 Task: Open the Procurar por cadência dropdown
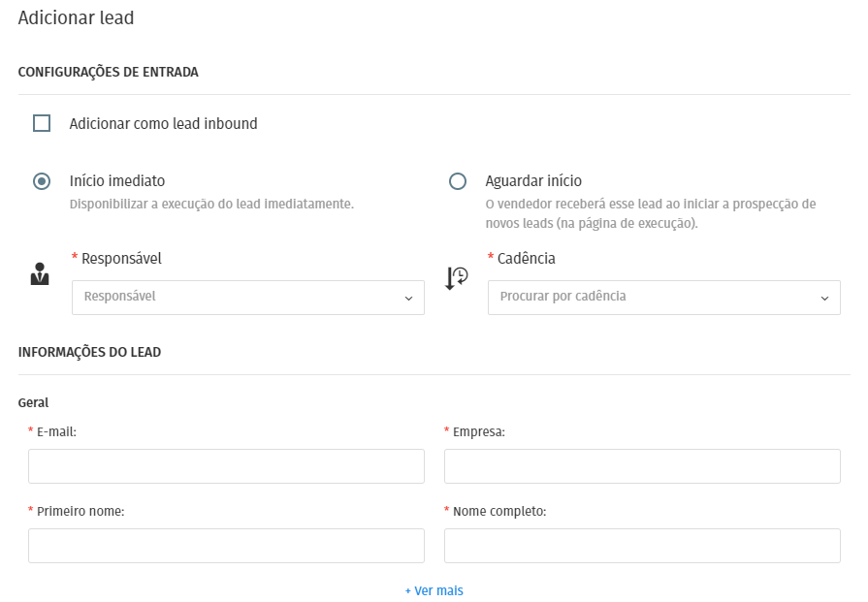click(x=663, y=298)
